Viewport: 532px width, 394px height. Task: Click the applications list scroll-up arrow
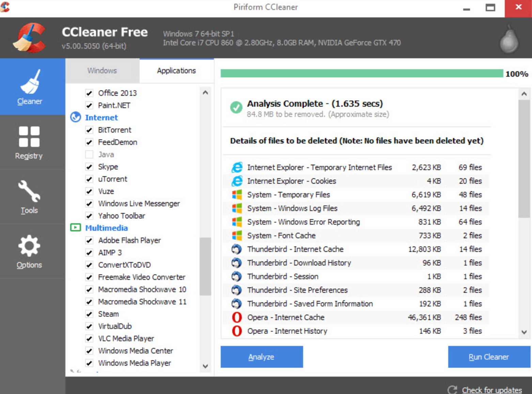tap(205, 92)
